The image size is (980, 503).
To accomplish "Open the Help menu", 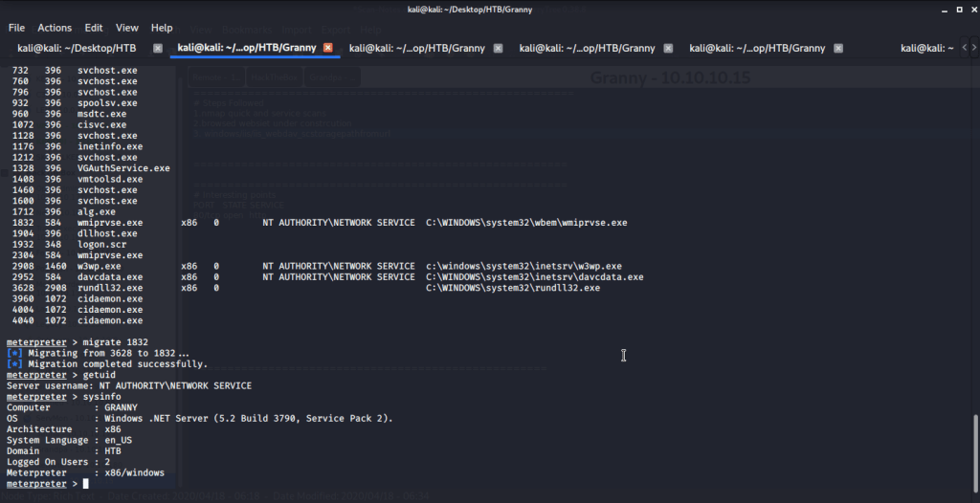I will pos(162,28).
